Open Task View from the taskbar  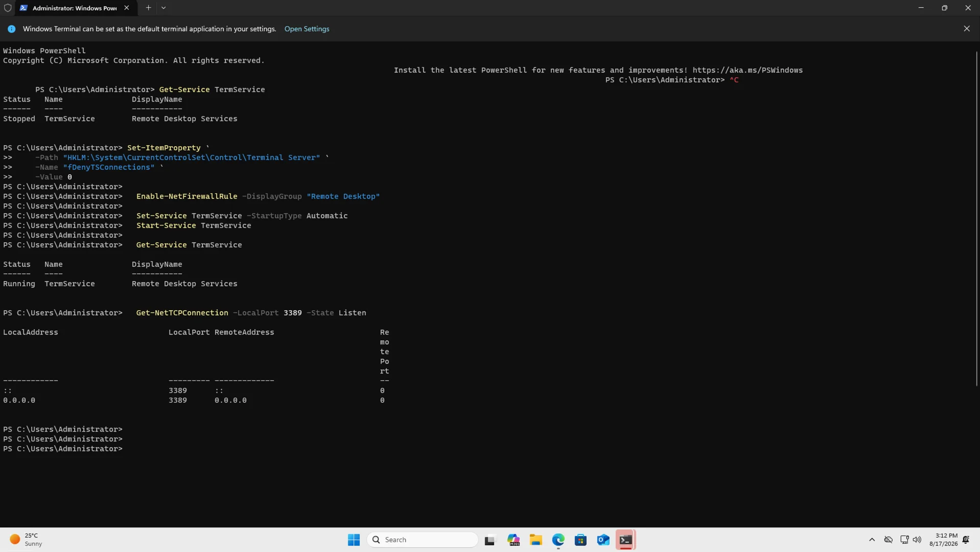pos(490,540)
